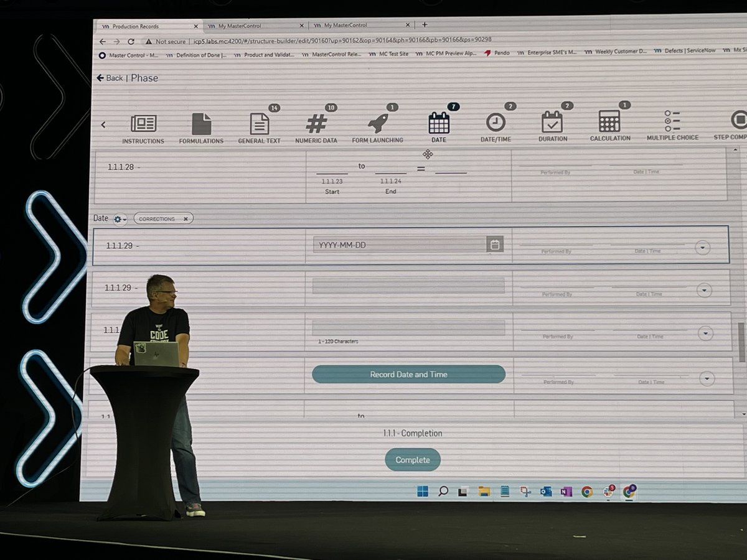Click the move handle above the equals sign
Image resolution: width=747 pixels, height=560 pixels.
tap(428, 154)
